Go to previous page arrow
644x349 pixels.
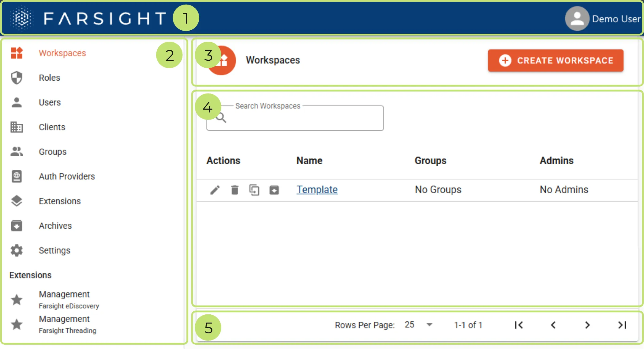click(x=553, y=325)
